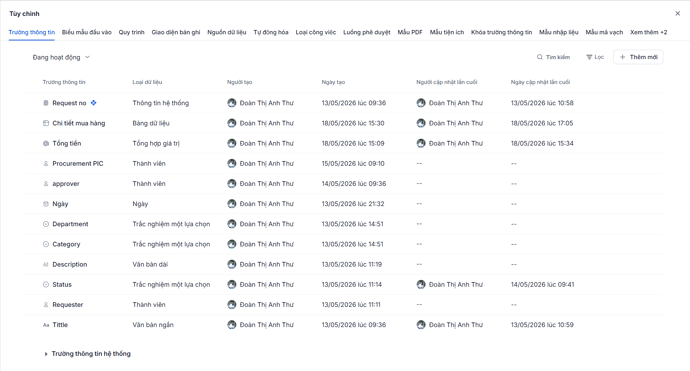Open the Khóa trường thông tin tab

[502, 32]
